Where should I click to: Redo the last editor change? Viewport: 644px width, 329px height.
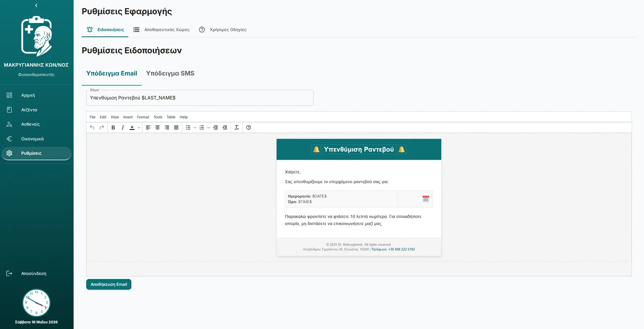102,128
